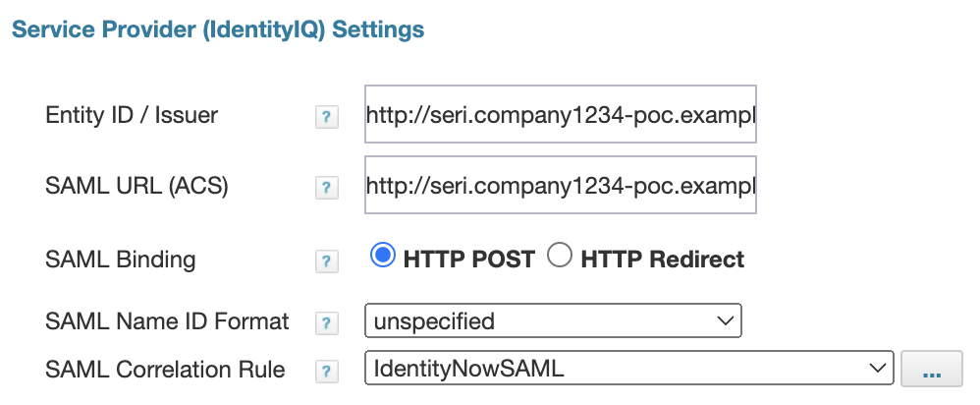Show help for SAML Binding
Viewport: 980px width, 405px height.
point(326,261)
